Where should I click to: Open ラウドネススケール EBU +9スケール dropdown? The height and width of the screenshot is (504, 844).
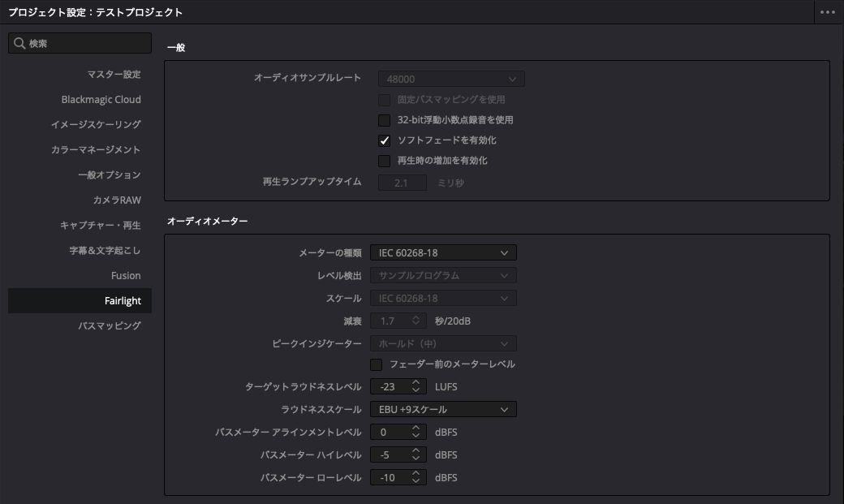coord(443,409)
